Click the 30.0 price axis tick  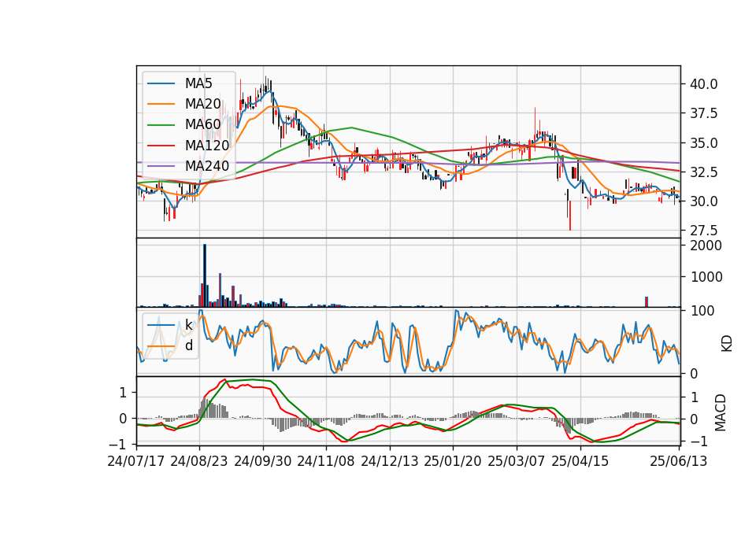(x=703, y=201)
